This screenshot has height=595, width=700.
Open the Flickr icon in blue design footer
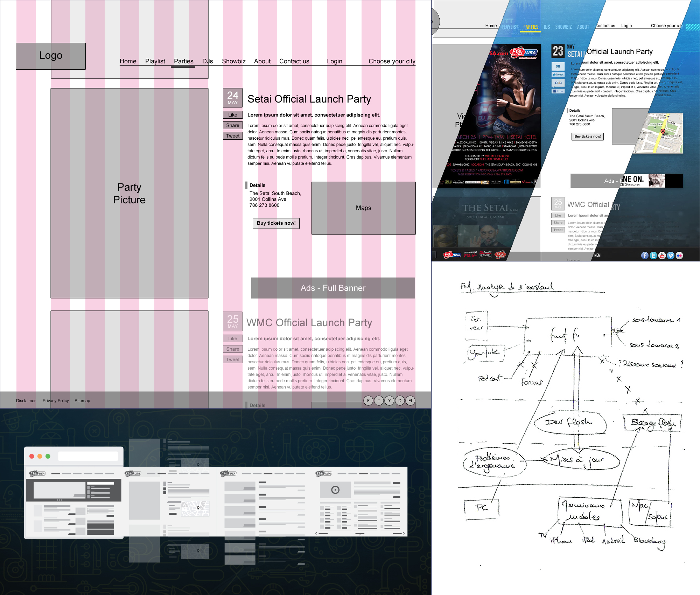[x=679, y=255]
